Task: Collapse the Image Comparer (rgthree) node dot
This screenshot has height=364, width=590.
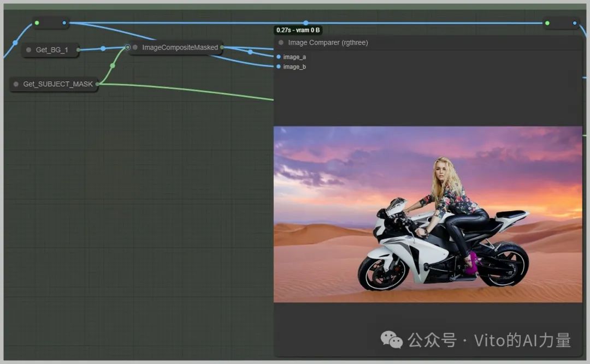Action: tap(281, 43)
